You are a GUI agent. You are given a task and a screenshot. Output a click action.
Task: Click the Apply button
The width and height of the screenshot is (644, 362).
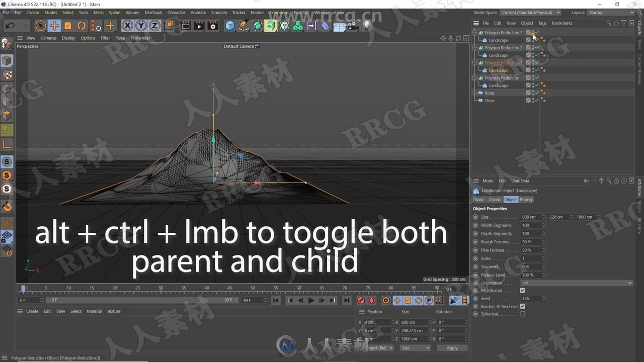tap(452, 348)
